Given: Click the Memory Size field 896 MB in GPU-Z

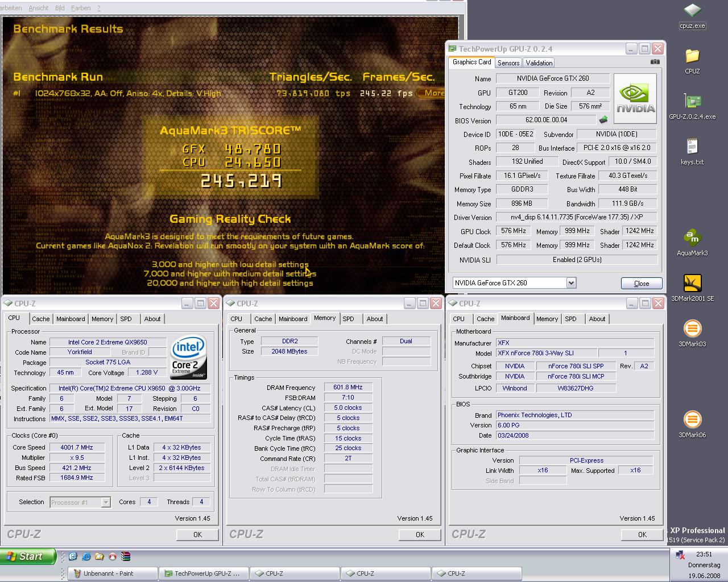Looking at the screenshot, I should click(x=522, y=203).
